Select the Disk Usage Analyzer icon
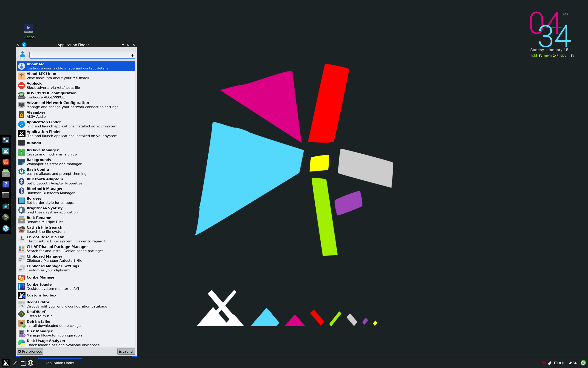Image resolution: width=588 pixels, height=368 pixels. coord(21,343)
